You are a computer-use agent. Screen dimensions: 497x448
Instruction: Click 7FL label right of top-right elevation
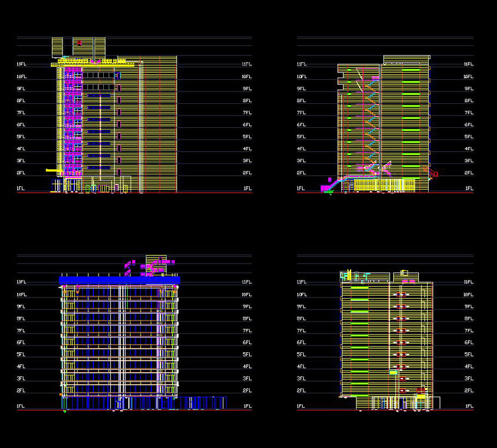pos(469,113)
